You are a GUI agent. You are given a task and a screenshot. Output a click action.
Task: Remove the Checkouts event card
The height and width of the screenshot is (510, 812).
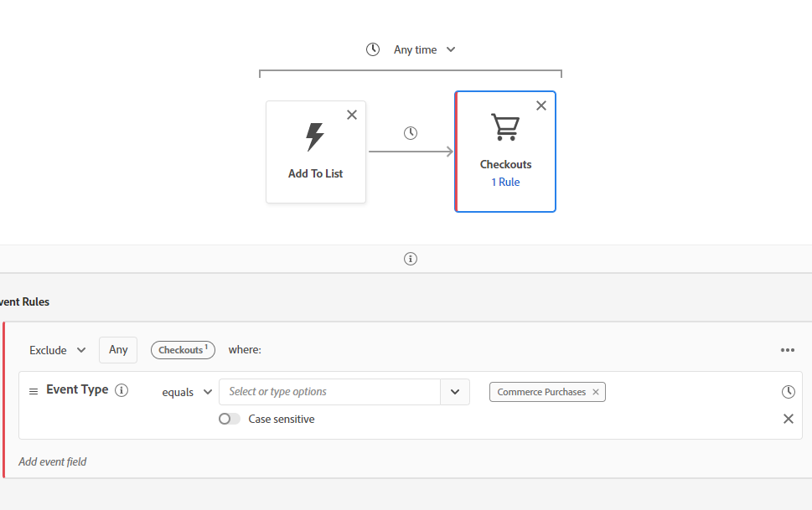coord(541,106)
